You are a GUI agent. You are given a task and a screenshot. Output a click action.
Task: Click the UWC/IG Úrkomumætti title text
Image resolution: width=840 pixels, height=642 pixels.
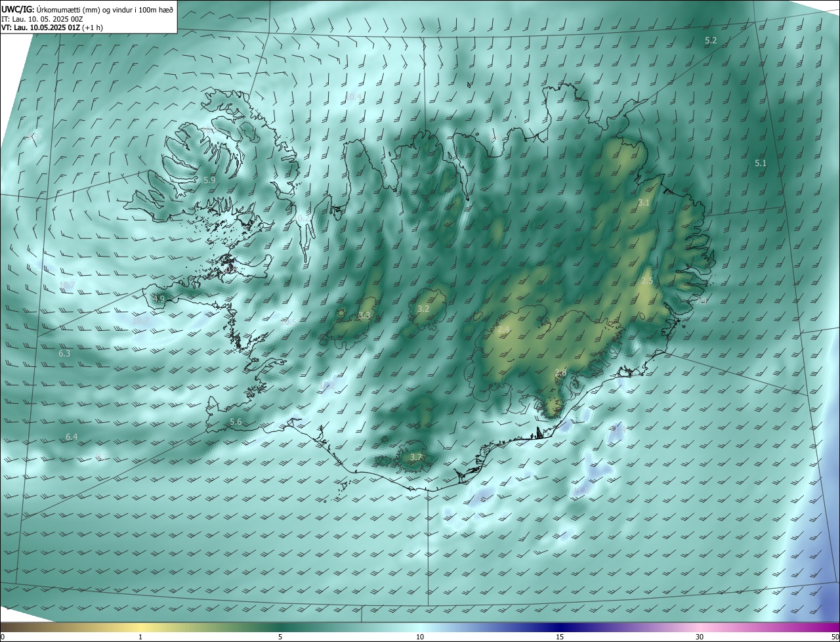coord(87,10)
